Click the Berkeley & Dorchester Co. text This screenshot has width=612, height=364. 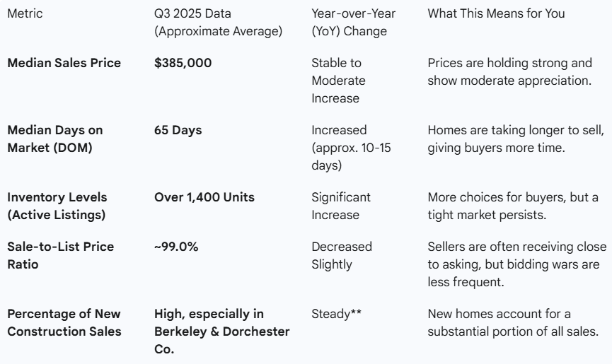click(x=221, y=340)
